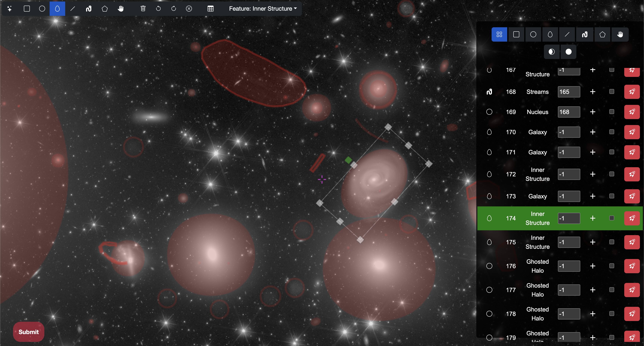Click the plus button on row 173 Galaxy
This screenshot has width=644, height=346.
[593, 196]
